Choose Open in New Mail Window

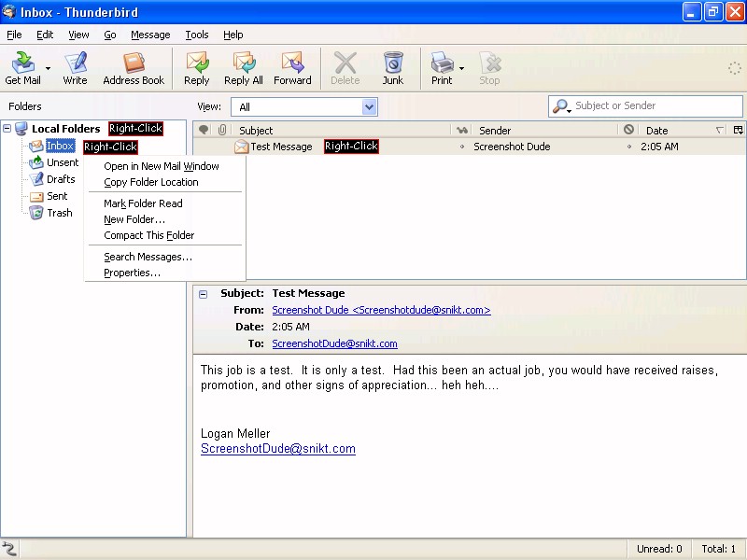coord(165,166)
